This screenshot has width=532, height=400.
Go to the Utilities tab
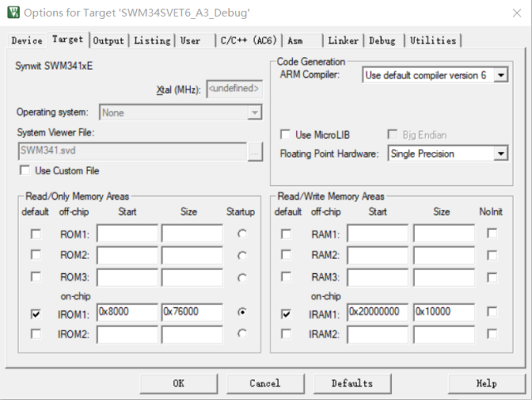pyautogui.click(x=432, y=41)
